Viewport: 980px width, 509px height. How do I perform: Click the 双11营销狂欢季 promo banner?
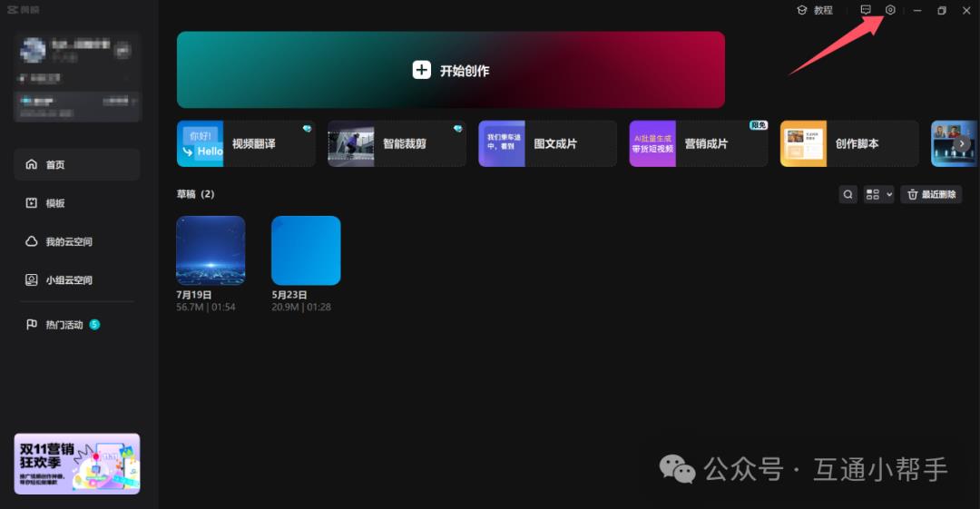[77, 464]
